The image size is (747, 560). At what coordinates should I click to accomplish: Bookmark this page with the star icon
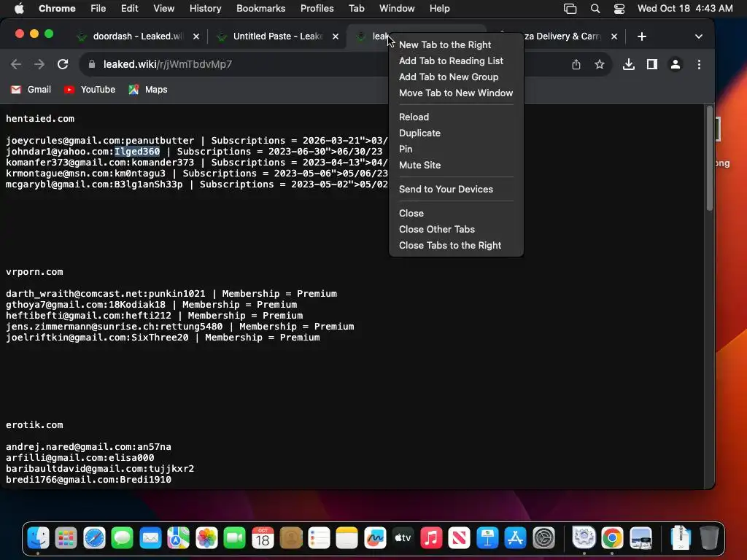click(x=600, y=64)
